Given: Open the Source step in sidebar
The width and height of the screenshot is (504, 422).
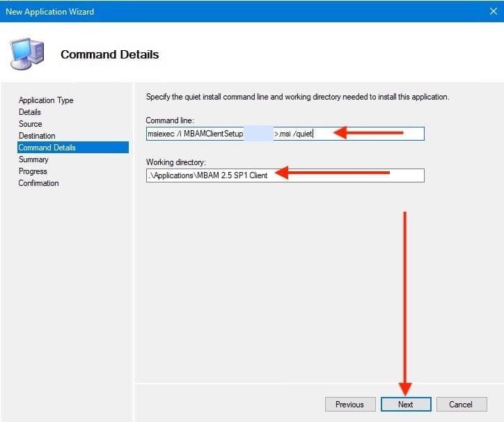Looking at the screenshot, I should (x=31, y=124).
